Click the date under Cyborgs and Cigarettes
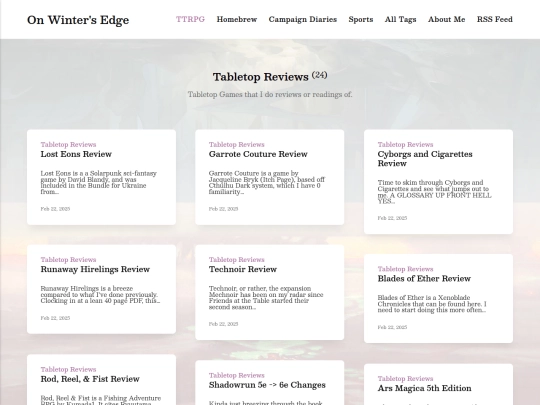 tap(392, 218)
